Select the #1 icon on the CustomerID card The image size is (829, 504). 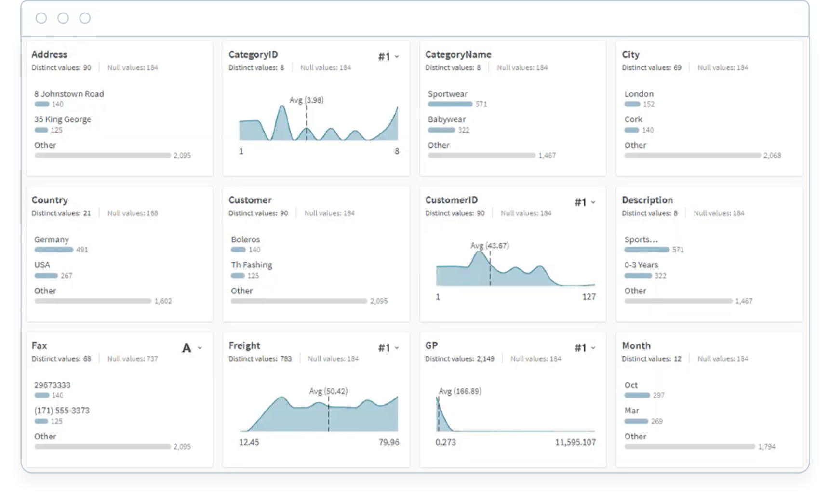581,202
